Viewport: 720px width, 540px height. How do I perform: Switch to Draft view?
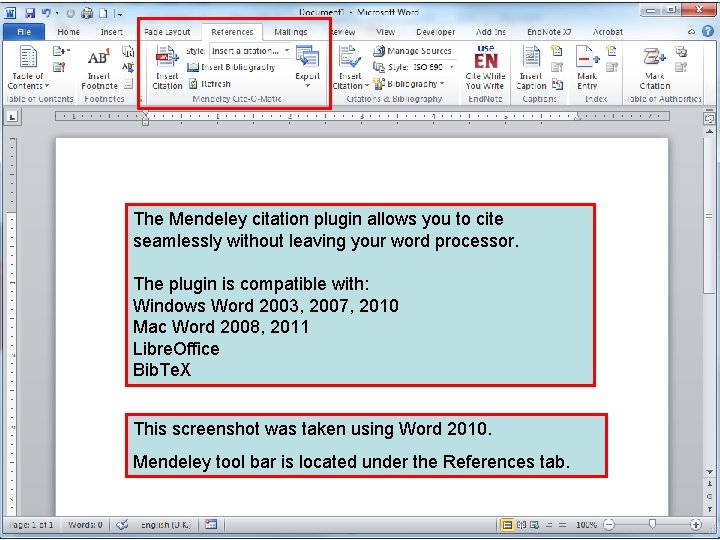(x=563, y=524)
